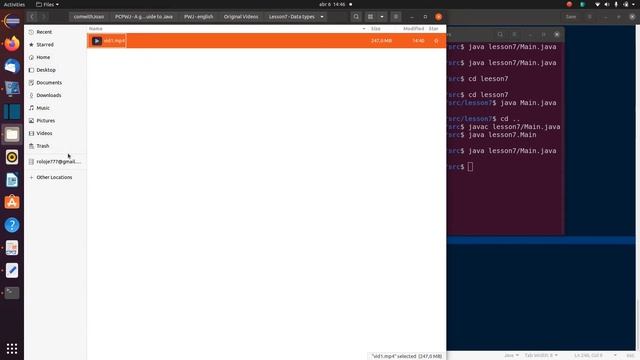
Task: Click the Lesson7 - Data types breadcrumb
Action: (291, 17)
